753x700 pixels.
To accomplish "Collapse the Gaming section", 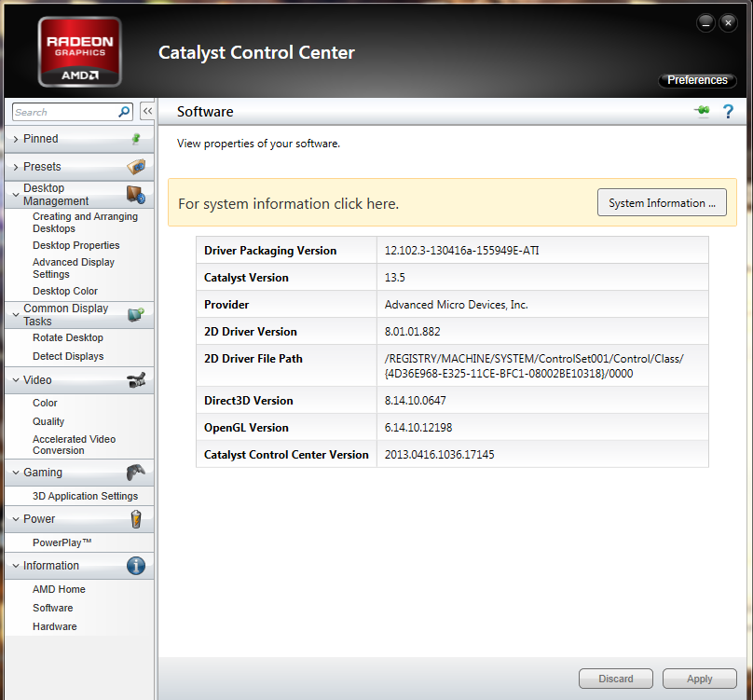I will pos(16,473).
